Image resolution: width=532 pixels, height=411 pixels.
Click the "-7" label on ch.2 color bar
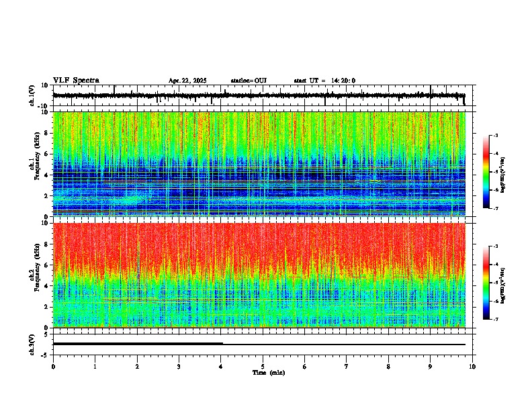coord(495,320)
